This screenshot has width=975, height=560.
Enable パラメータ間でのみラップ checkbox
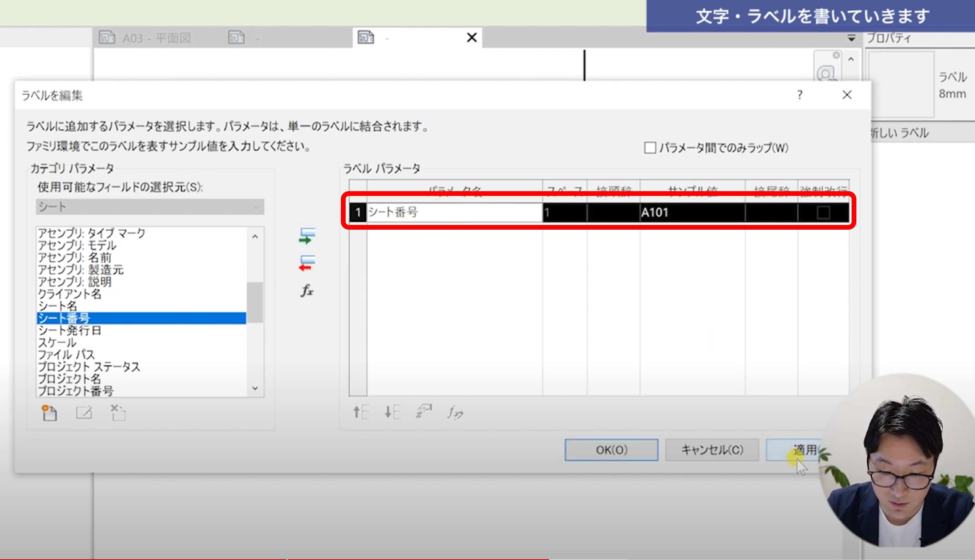[650, 148]
